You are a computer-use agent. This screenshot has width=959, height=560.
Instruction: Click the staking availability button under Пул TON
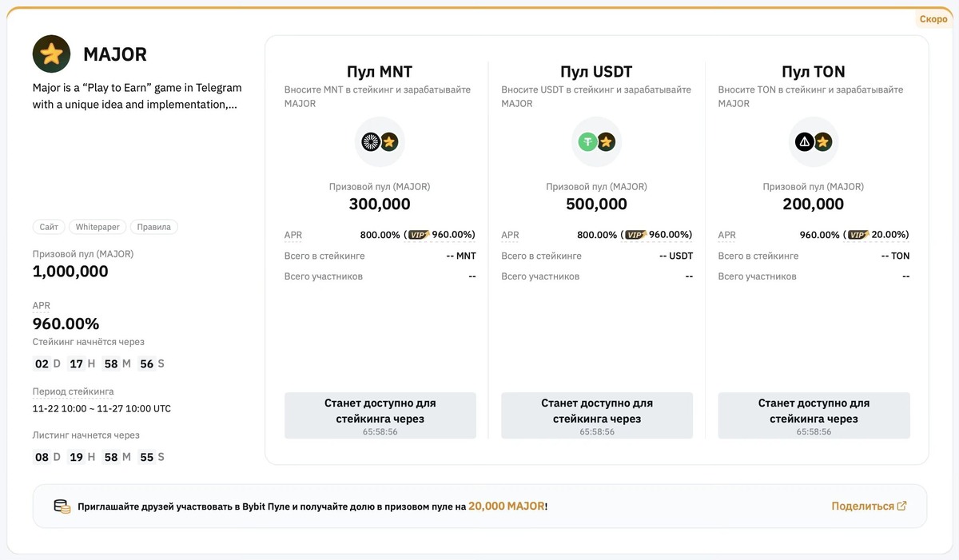click(813, 415)
